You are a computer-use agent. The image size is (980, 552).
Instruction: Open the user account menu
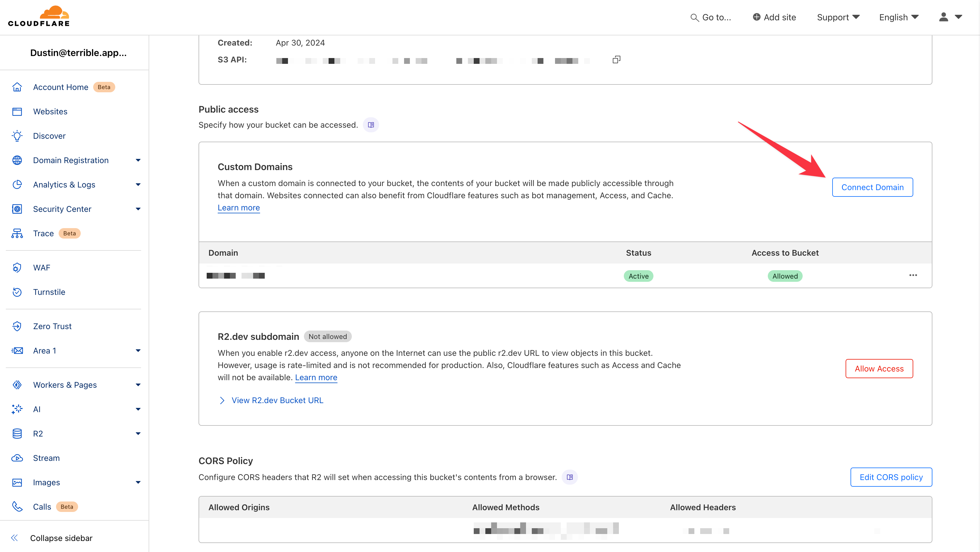950,17
